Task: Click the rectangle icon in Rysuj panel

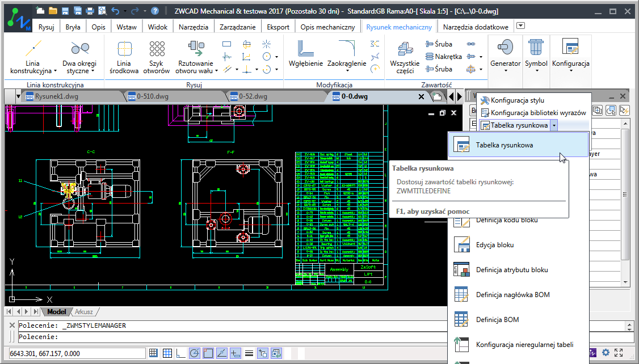Action: pyautogui.click(x=226, y=44)
